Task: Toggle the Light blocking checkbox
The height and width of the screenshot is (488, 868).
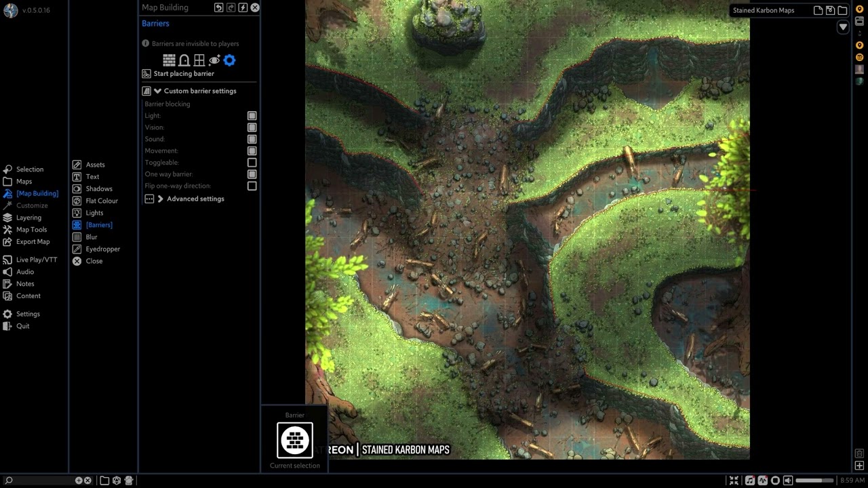Action: [x=252, y=116]
